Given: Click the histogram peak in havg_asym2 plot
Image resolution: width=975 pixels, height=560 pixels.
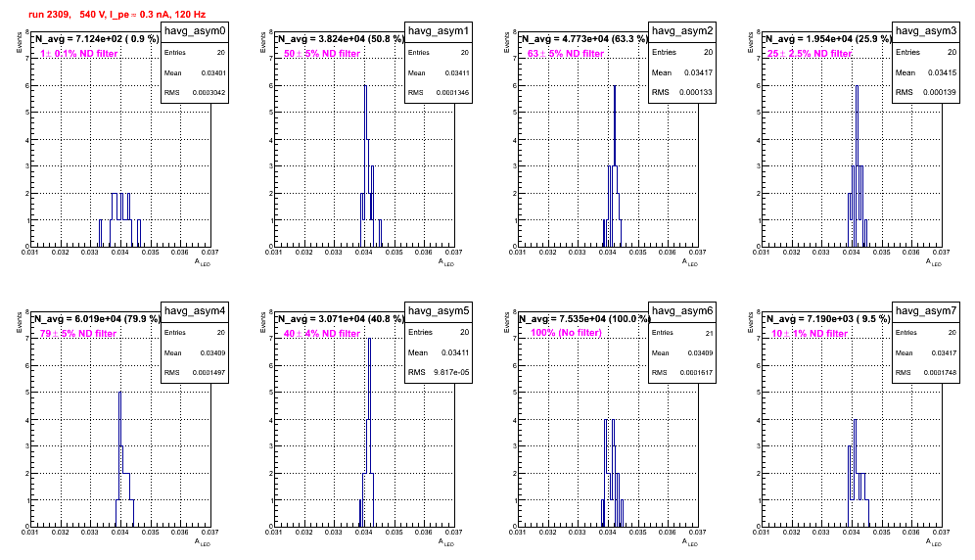Looking at the screenshot, I should pos(615,86).
